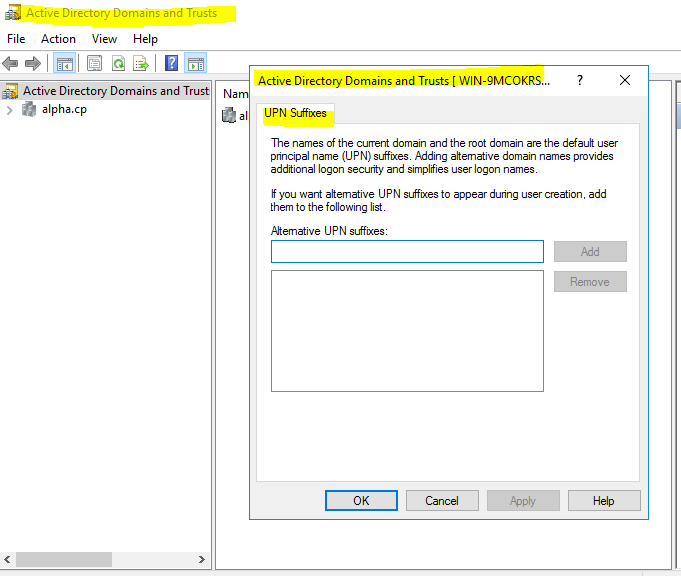This screenshot has width=681, height=576.
Task: Click the Add button
Action: click(590, 252)
